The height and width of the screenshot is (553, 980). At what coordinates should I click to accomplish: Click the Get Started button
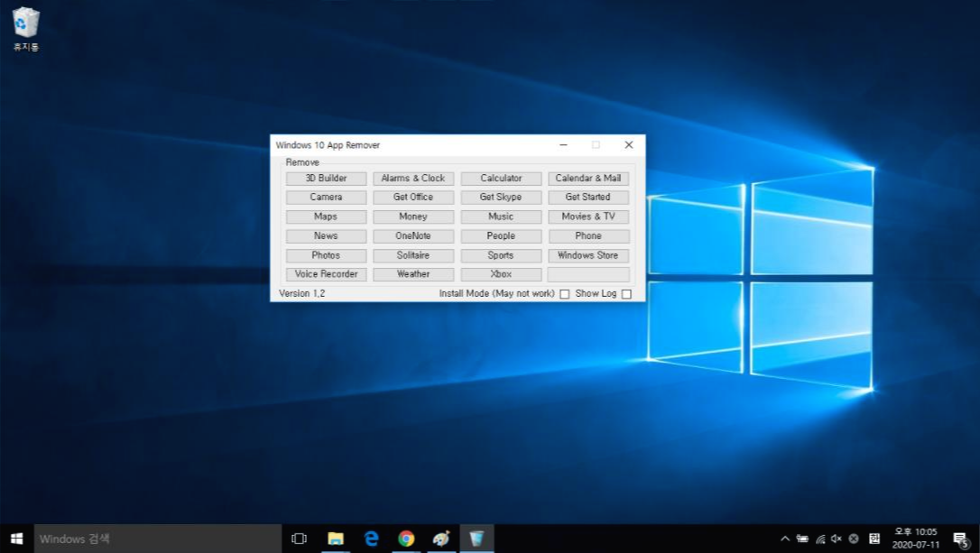(588, 198)
